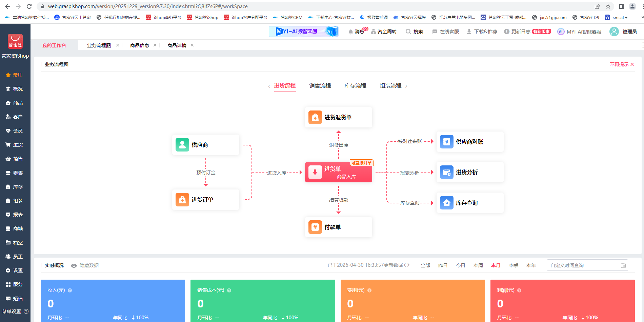644x322 pixels.
Task: Reload the page in the browser
Action: coord(29,6)
